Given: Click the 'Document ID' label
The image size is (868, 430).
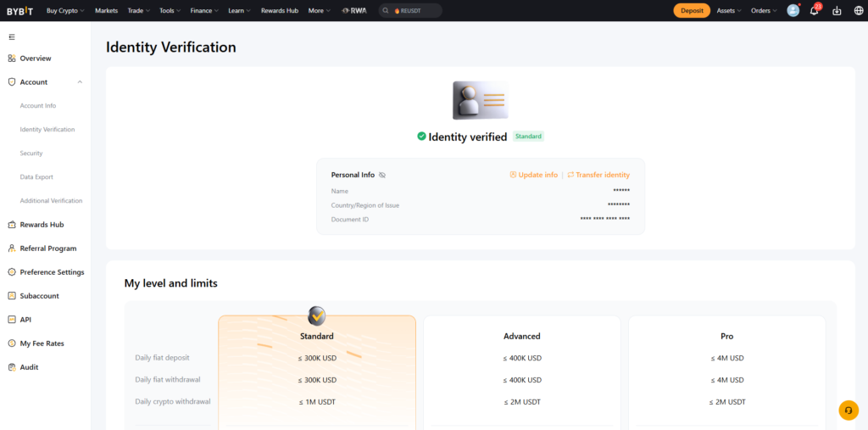Looking at the screenshot, I should [x=350, y=220].
